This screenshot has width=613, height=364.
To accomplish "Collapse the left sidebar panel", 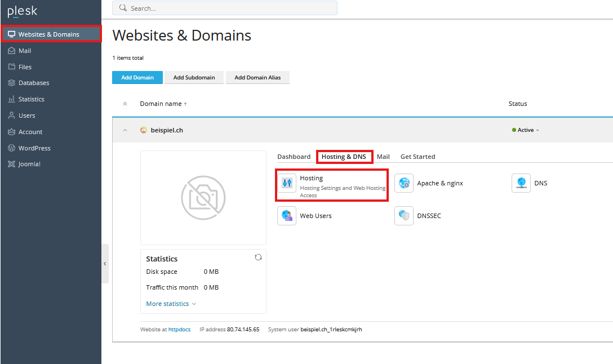I will pos(105,264).
